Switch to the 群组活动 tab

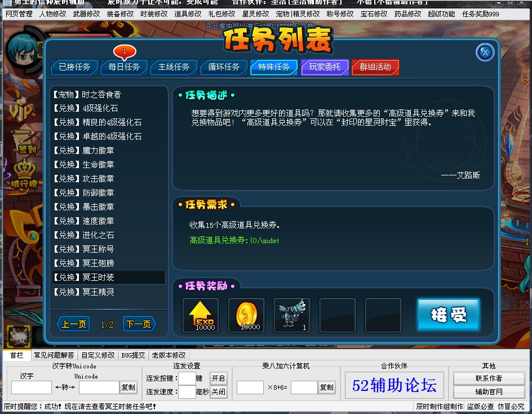375,67
